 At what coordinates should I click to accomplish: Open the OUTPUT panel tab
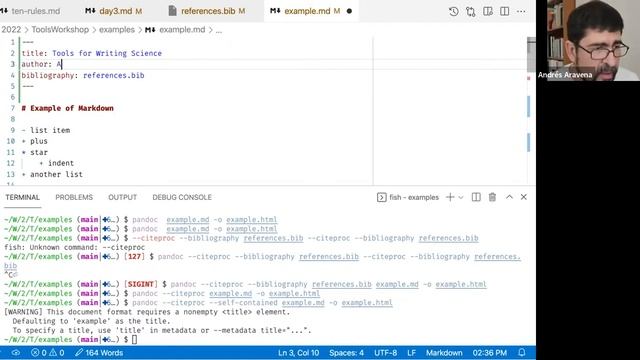(122, 197)
